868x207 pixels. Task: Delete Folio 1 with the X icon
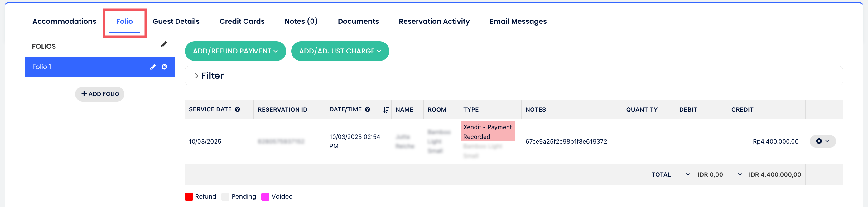point(164,67)
